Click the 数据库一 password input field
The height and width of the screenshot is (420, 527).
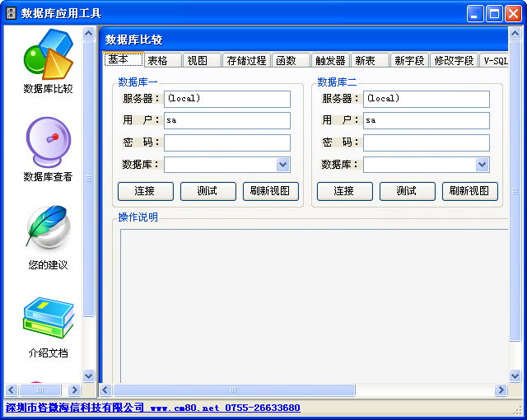point(227,142)
